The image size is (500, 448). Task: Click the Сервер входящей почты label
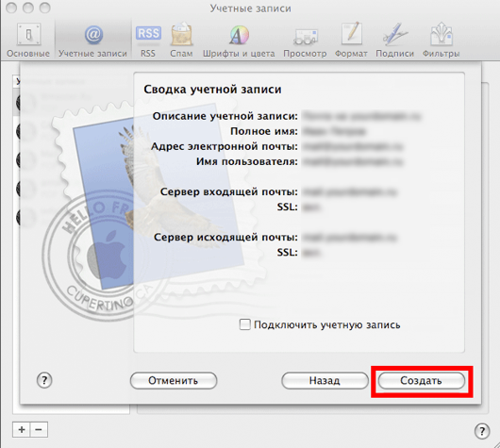(229, 191)
